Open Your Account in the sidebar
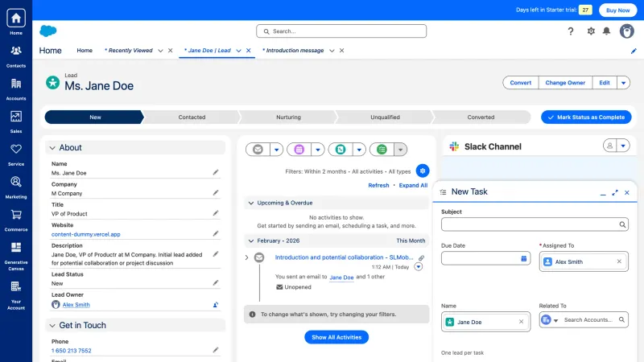Image resolution: width=644 pixels, height=362 pixels. pos(16,295)
